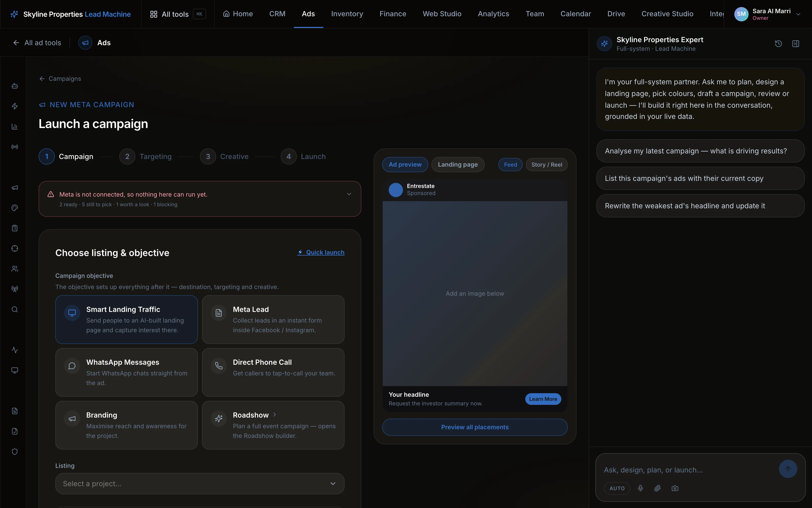The height and width of the screenshot is (508, 812).
Task: Switch to the Ad preview tab
Action: [x=405, y=165]
